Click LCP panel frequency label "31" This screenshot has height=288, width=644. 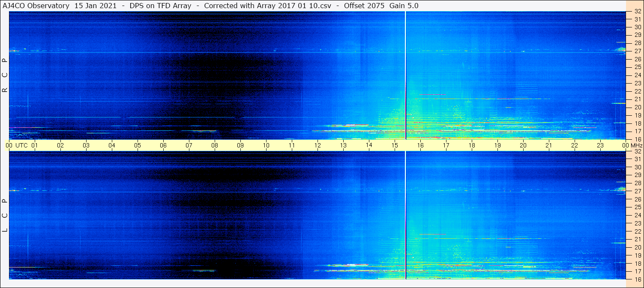638,159
